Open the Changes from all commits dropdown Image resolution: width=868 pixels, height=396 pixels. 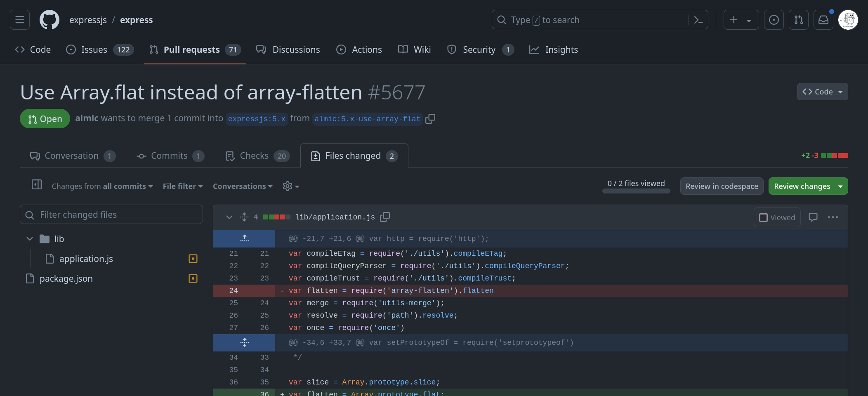pyautogui.click(x=102, y=186)
